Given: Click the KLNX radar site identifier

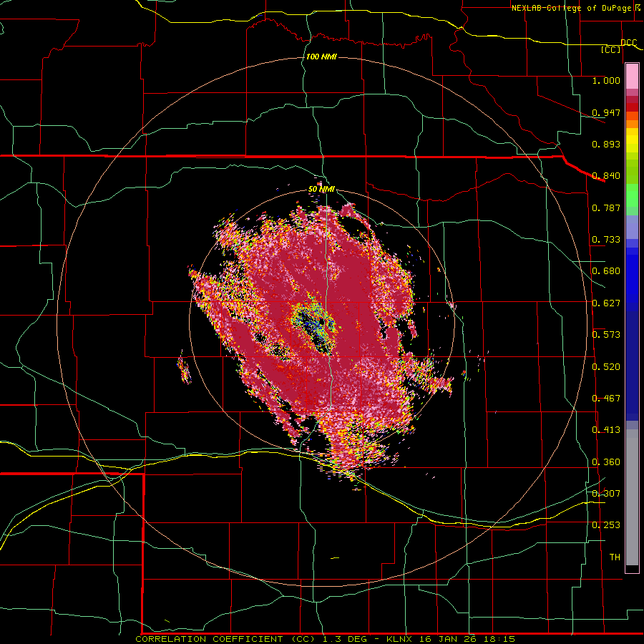Looking at the screenshot, I should (x=401, y=639).
